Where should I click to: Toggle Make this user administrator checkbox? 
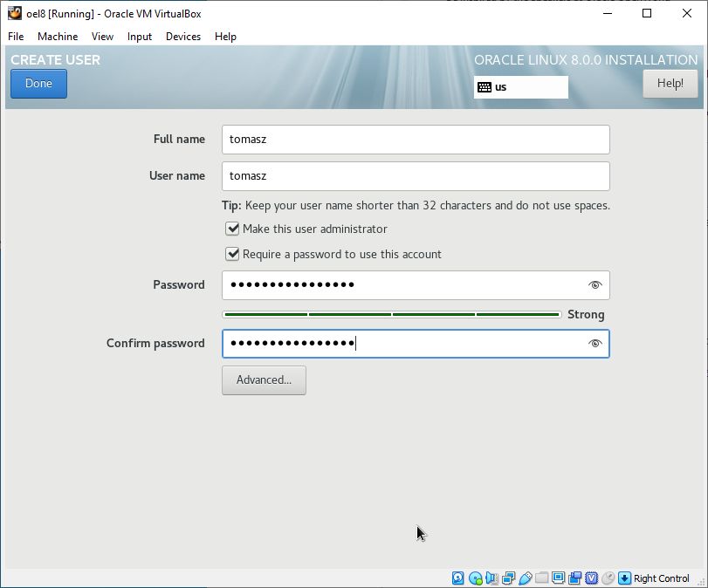pyautogui.click(x=232, y=229)
